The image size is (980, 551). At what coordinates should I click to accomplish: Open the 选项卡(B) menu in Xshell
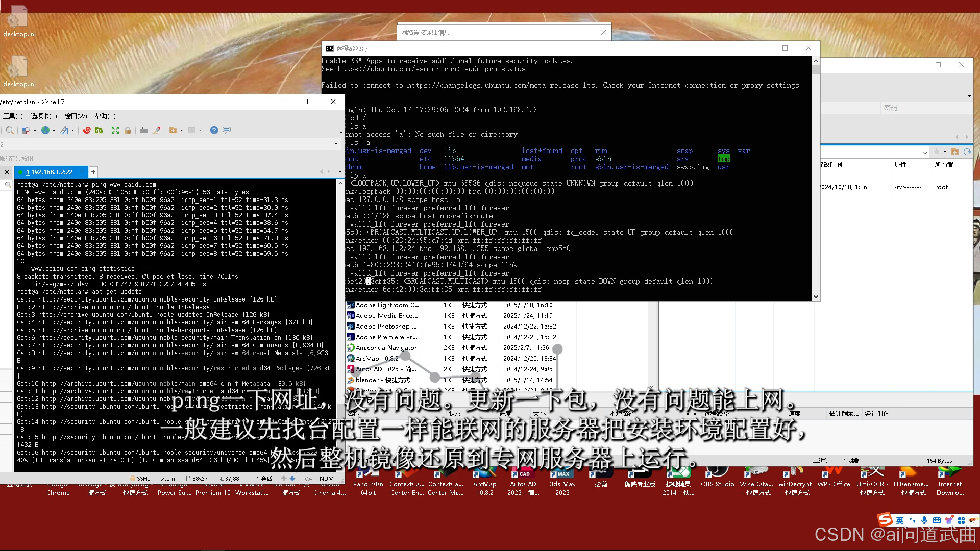point(43,116)
